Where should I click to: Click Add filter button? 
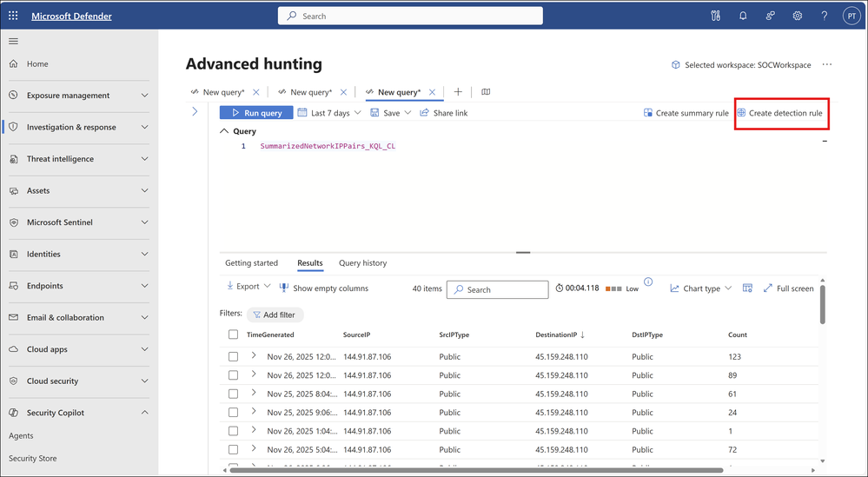tap(275, 315)
